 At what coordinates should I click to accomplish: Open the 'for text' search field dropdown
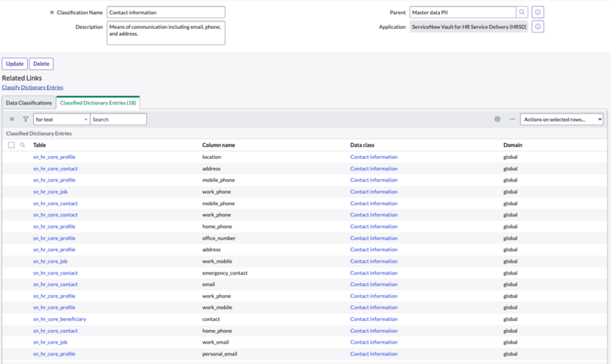[x=61, y=119]
